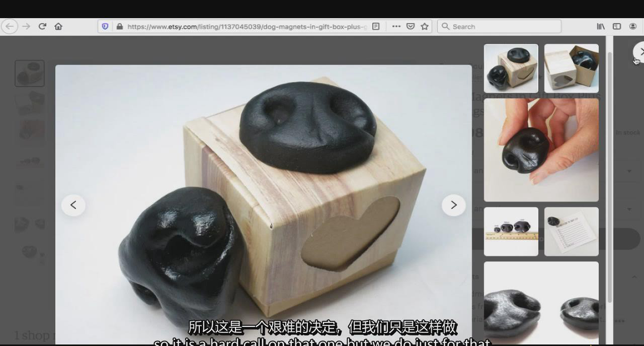Select thumbnail of two noses close-up

coord(541,303)
